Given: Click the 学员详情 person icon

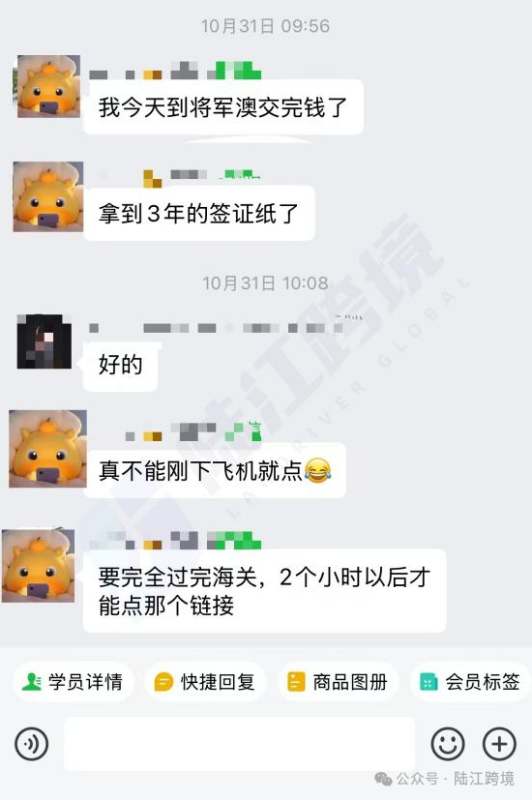Looking at the screenshot, I should pos(32,682).
